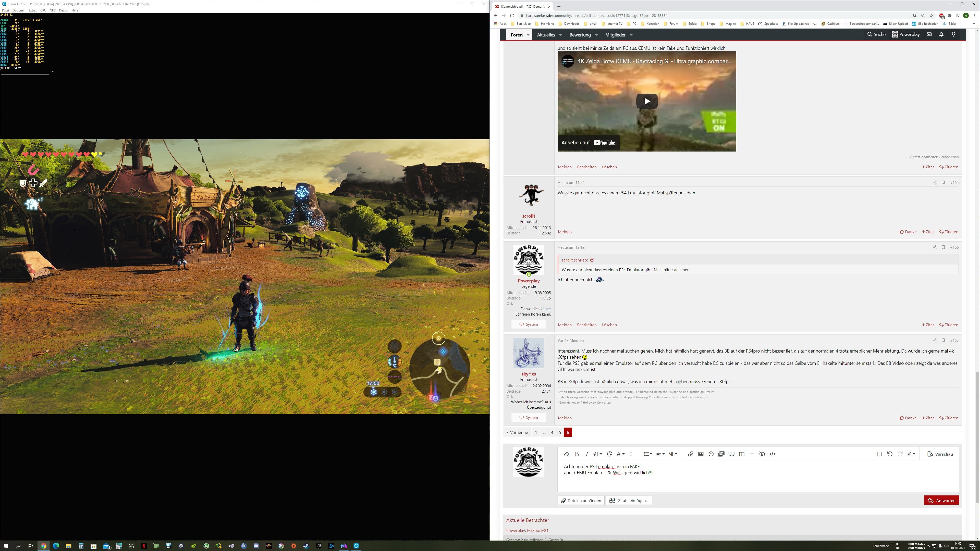
Task: Open the font family dropdown in editor
Action: 620,454
